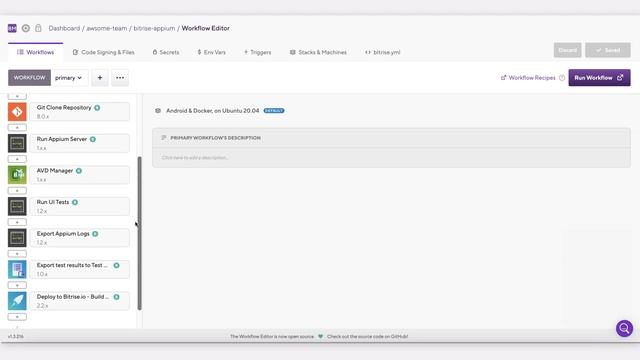Insert a step below AVD Manager
Screen dimensions: 640x360
tap(17, 191)
